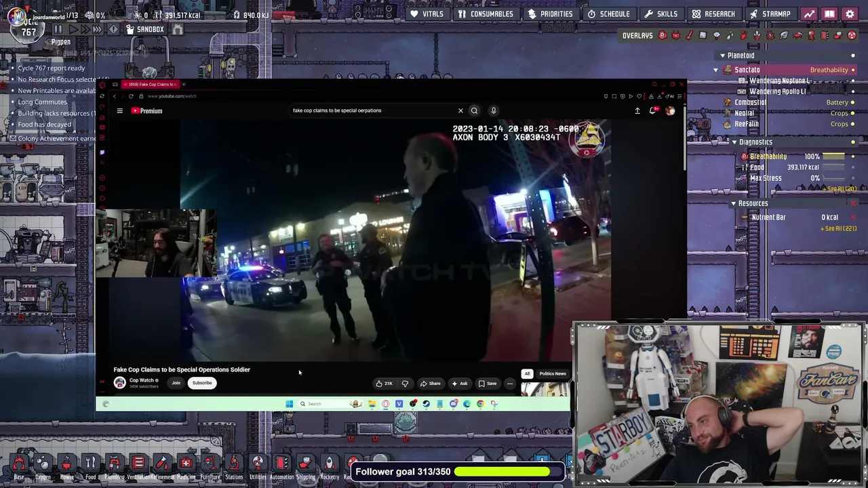Clear the YouTube search box
868x488 pixels.
point(460,110)
